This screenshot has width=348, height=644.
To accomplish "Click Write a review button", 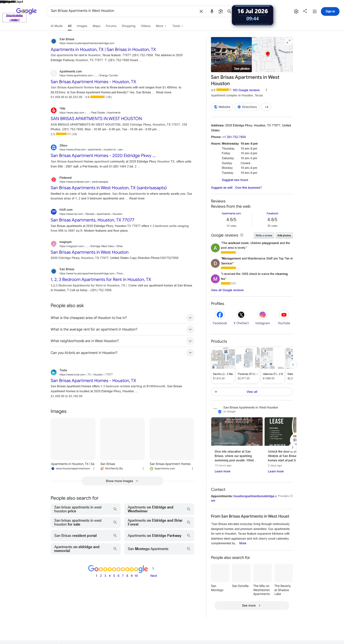I will click(x=264, y=235).
